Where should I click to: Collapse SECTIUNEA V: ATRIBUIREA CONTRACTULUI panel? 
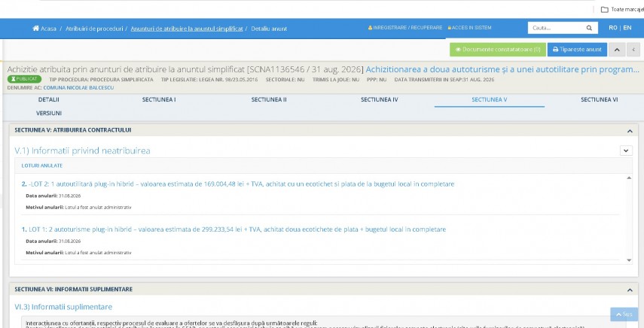tap(630, 131)
